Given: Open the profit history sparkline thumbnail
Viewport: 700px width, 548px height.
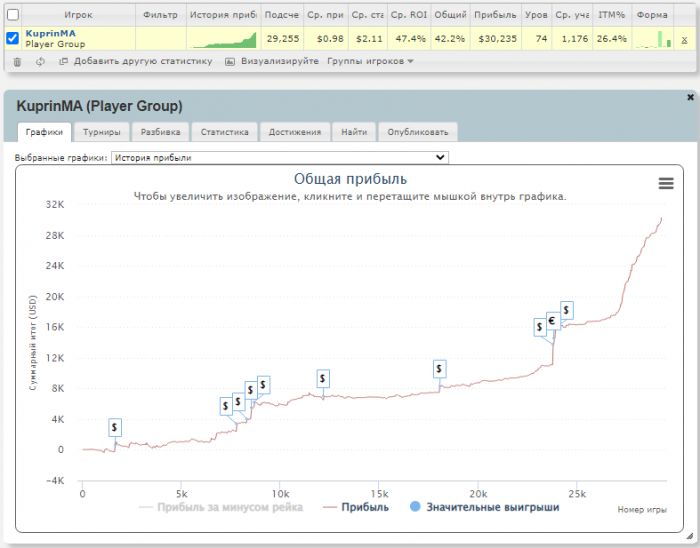Looking at the screenshot, I should pyautogui.click(x=224, y=39).
